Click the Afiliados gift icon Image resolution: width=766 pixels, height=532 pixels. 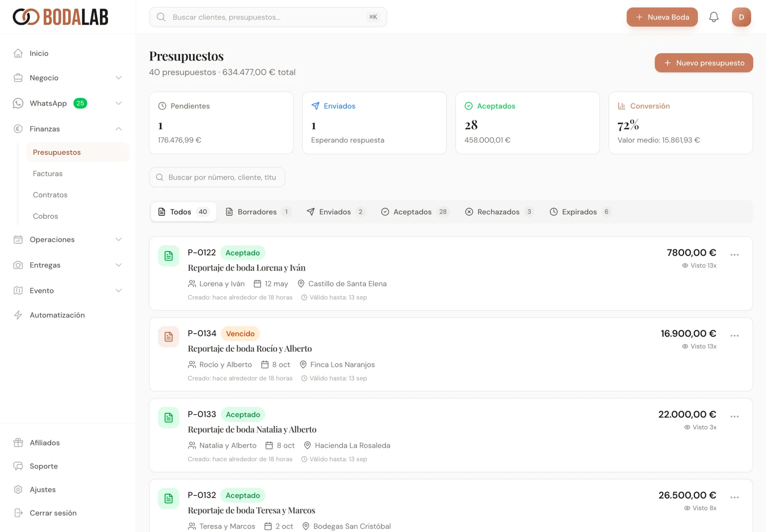(18, 443)
